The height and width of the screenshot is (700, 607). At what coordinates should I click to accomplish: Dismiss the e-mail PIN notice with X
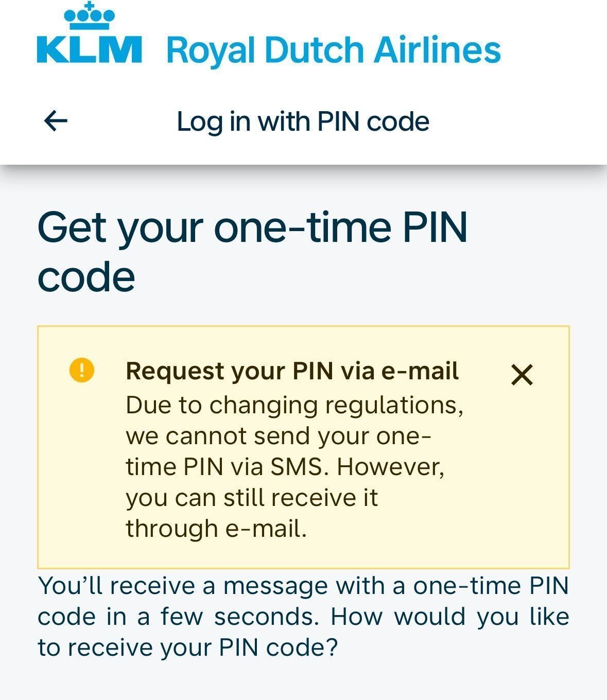click(x=522, y=375)
